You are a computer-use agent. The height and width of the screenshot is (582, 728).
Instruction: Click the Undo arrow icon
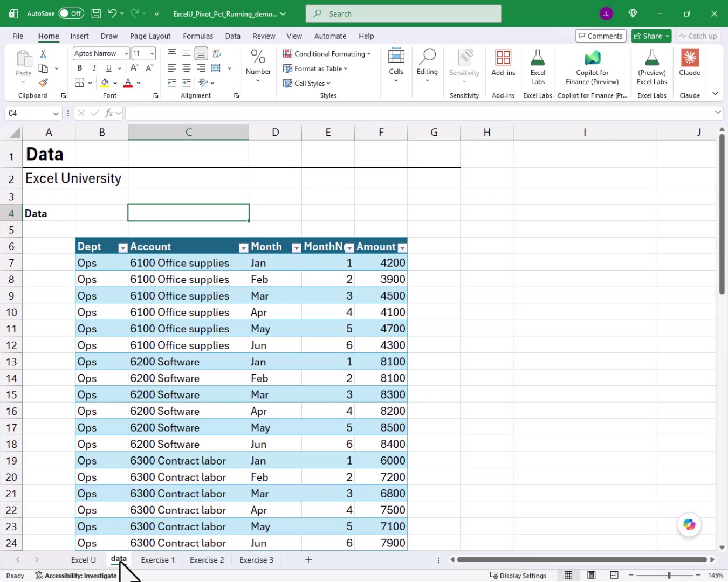click(x=112, y=13)
